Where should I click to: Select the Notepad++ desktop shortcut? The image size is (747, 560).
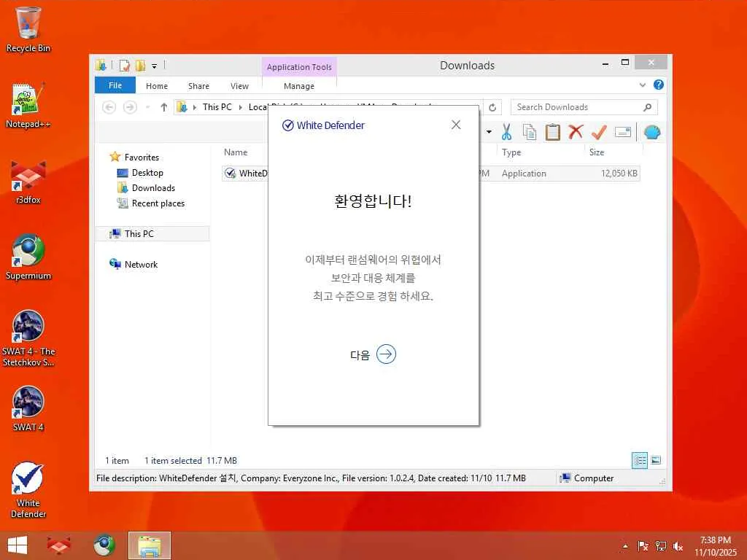[x=28, y=105]
